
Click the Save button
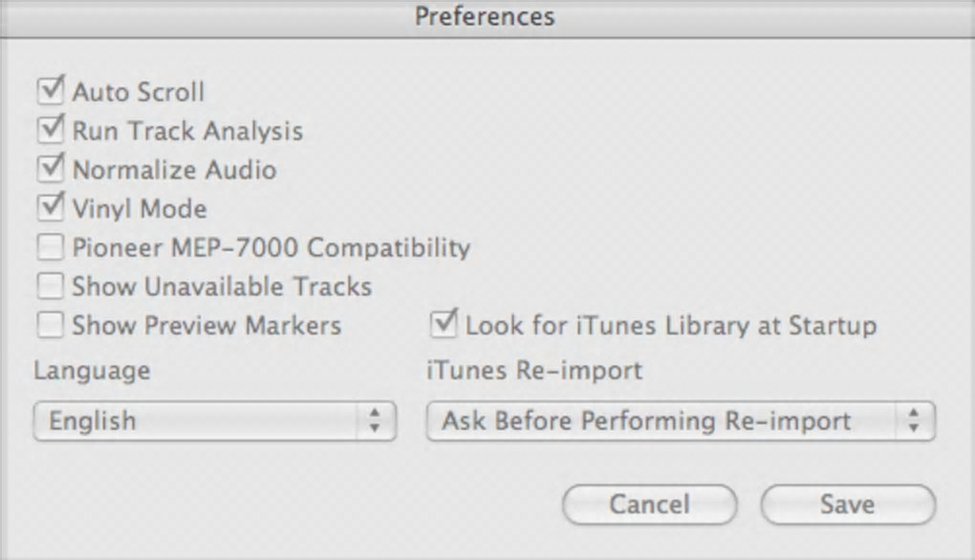(x=847, y=505)
